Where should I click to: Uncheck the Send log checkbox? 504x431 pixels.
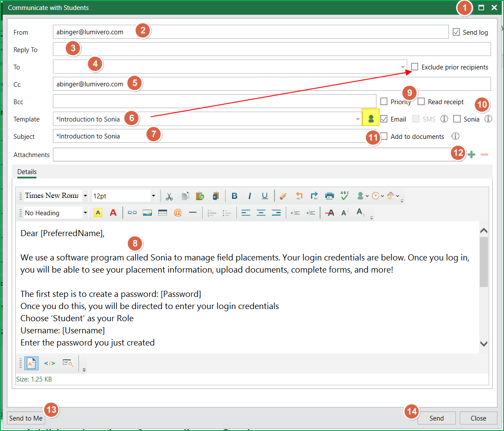[456, 32]
